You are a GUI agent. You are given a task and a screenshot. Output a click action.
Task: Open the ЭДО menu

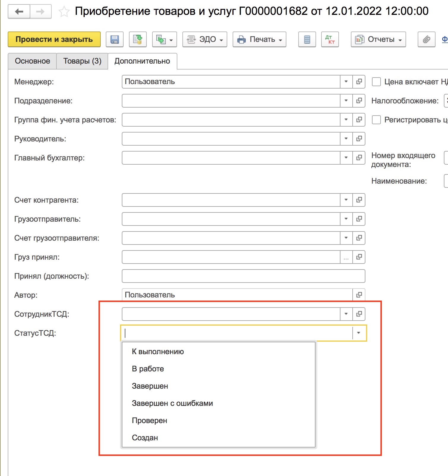tap(205, 40)
